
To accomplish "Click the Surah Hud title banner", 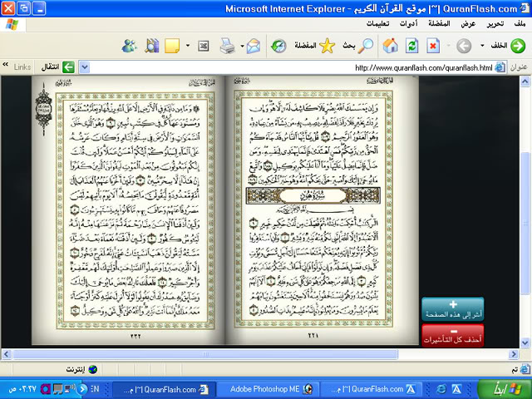I will pyautogui.click(x=313, y=196).
